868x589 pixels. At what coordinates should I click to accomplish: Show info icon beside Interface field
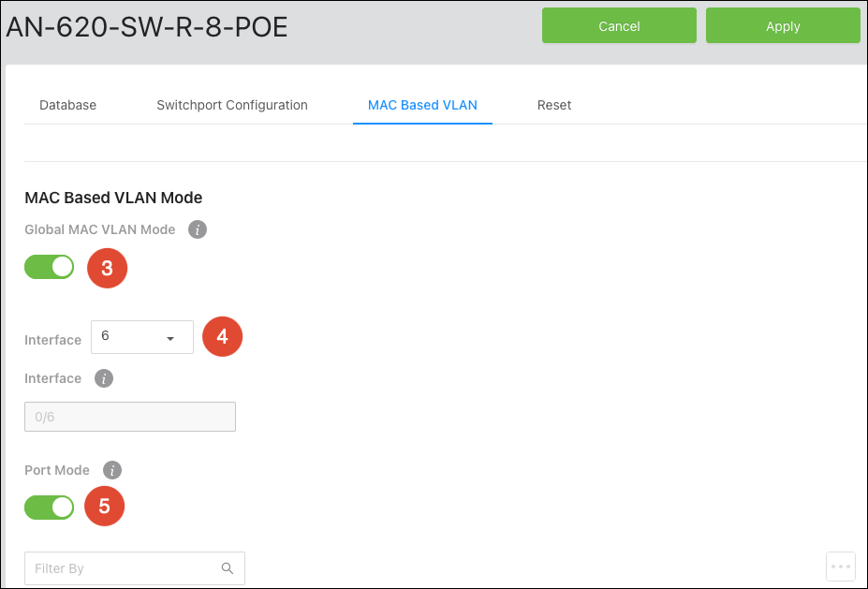pos(104,378)
